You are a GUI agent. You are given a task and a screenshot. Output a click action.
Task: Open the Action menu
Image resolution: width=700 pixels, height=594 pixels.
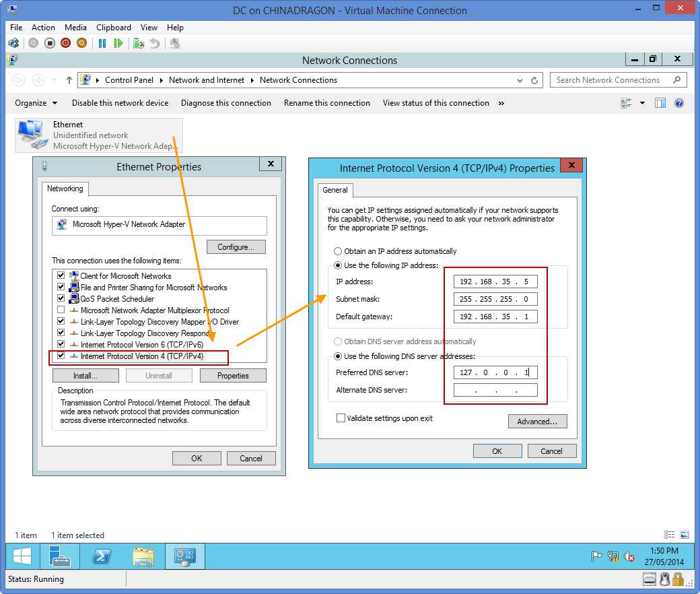click(x=43, y=28)
